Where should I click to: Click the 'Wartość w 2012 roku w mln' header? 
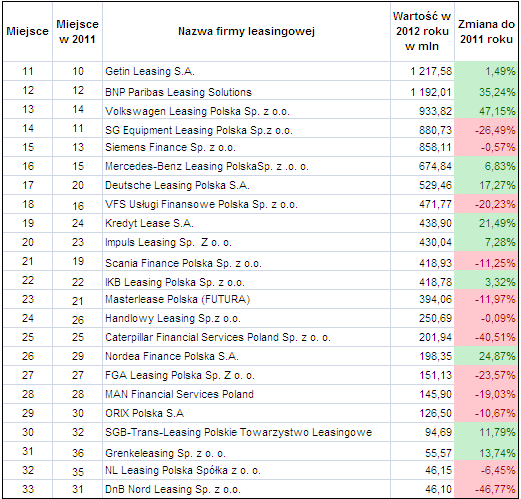(422, 31)
